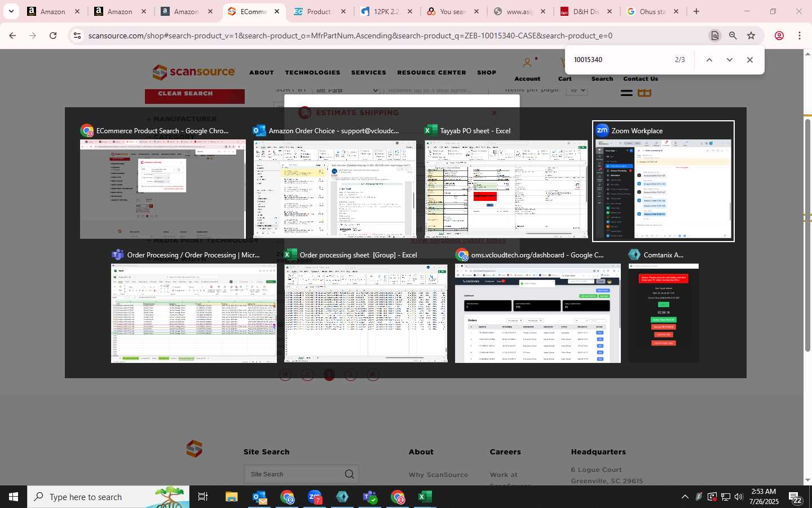The width and height of the screenshot is (812, 508).
Task: Show hidden system tray icons
Action: pos(685,497)
